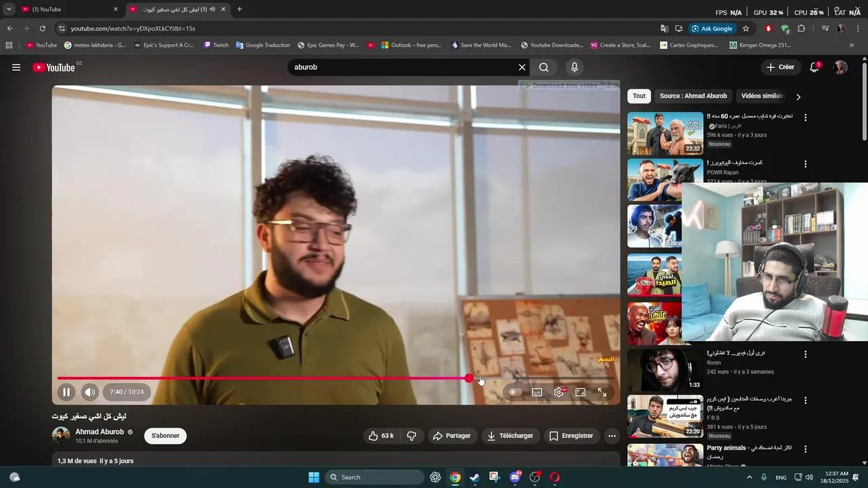868x488 pixels.
Task: Open the 22:20 F R S video thumbnail
Action: [x=665, y=416]
